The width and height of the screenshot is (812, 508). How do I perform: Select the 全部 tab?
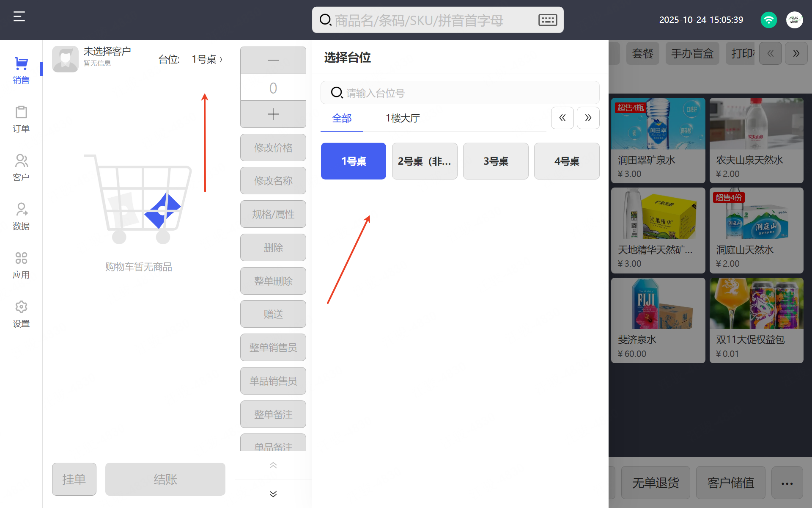[x=342, y=118]
